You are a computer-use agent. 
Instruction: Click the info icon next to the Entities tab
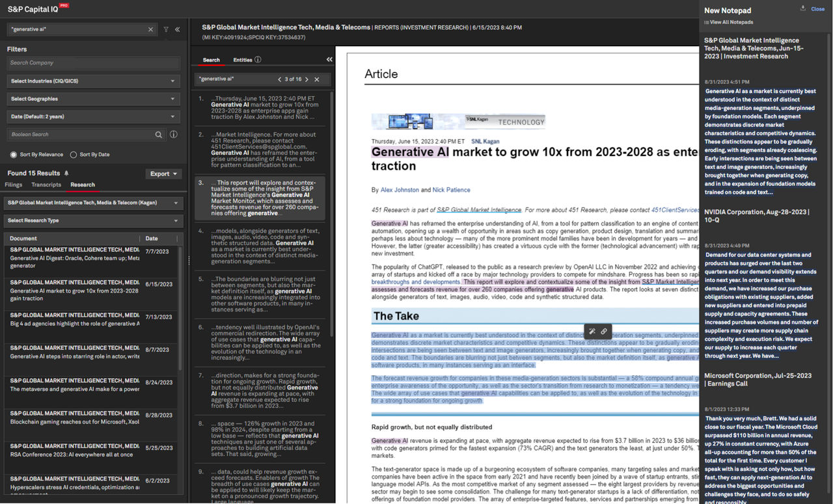pyautogui.click(x=258, y=59)
